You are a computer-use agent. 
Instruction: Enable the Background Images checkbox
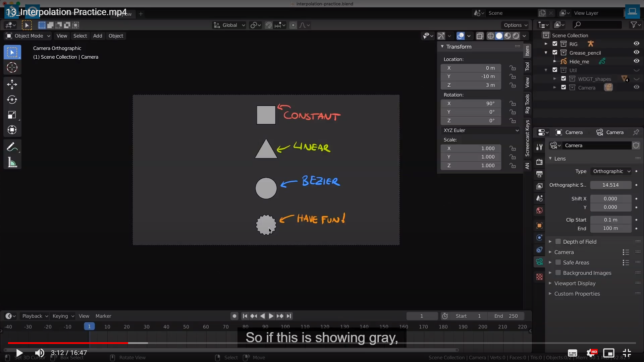coord(558,273)
